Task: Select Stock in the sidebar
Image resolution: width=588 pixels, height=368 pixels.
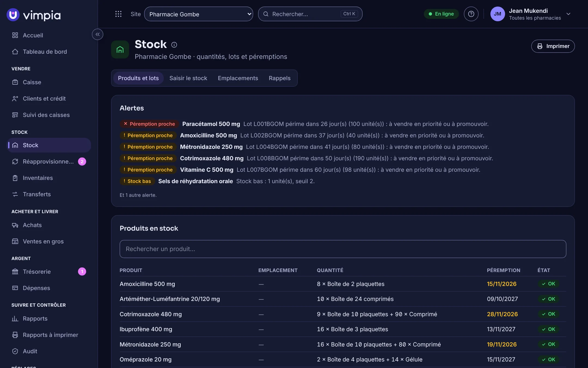Action: (49, 145)
